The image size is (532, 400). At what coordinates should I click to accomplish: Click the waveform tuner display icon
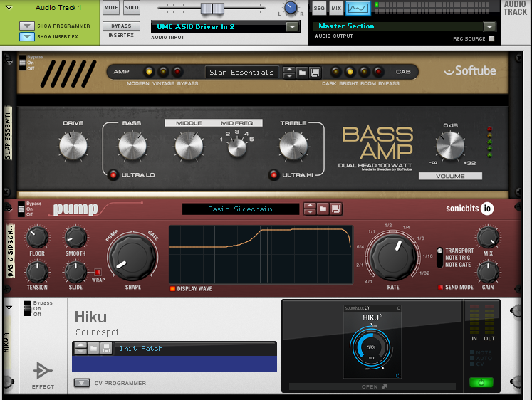click(358, 8)
